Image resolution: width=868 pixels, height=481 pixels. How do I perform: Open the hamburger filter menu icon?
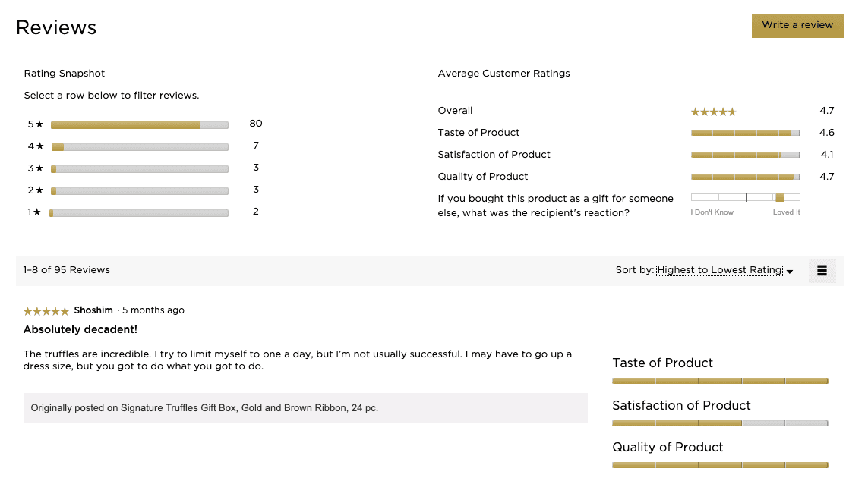click(822, 270)
